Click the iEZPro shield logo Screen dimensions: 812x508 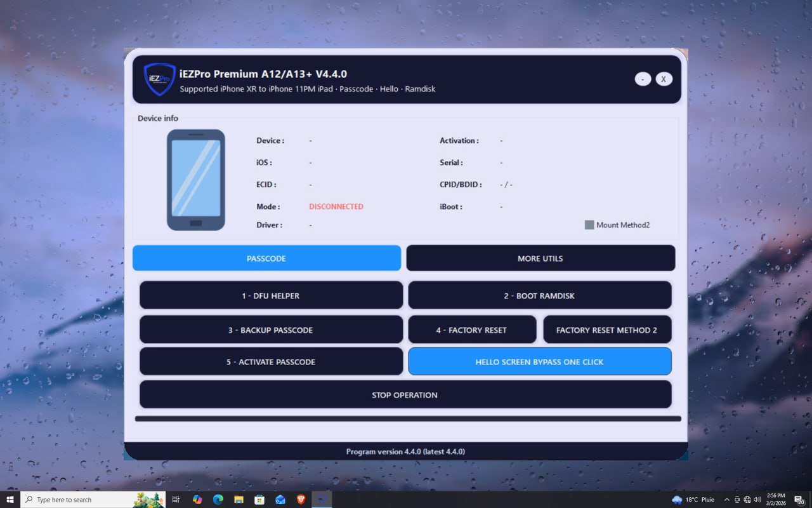159,79
